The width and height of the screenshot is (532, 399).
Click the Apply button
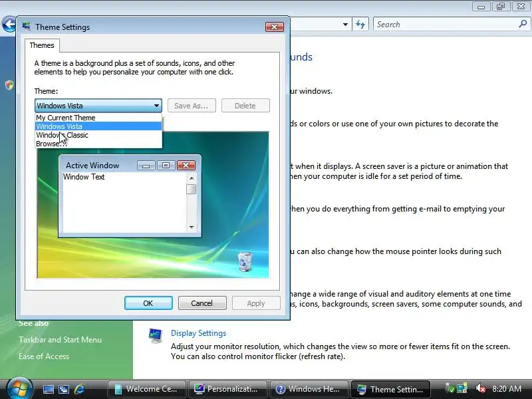(256, 303)
